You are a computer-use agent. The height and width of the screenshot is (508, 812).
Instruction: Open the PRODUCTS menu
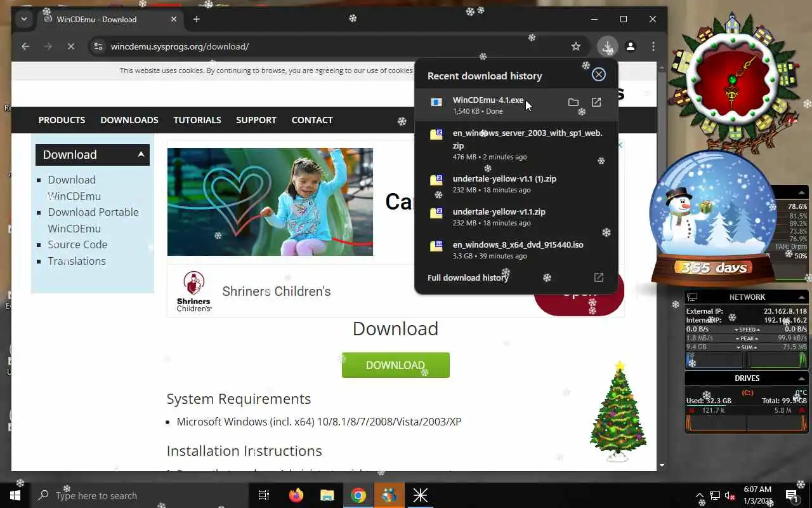[x=62, y=120]
